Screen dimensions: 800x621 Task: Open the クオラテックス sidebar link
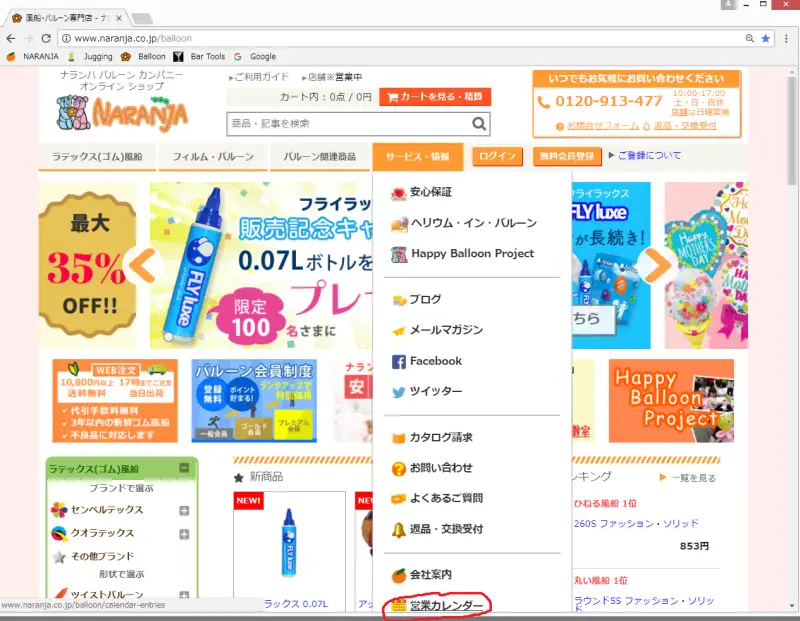[102, 533]
